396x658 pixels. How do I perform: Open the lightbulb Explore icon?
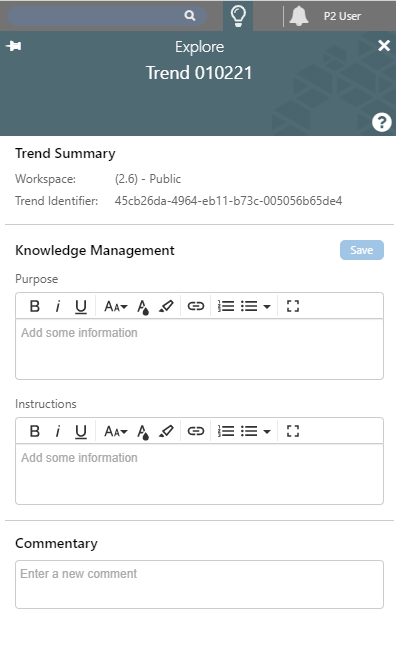click(238, 16)
